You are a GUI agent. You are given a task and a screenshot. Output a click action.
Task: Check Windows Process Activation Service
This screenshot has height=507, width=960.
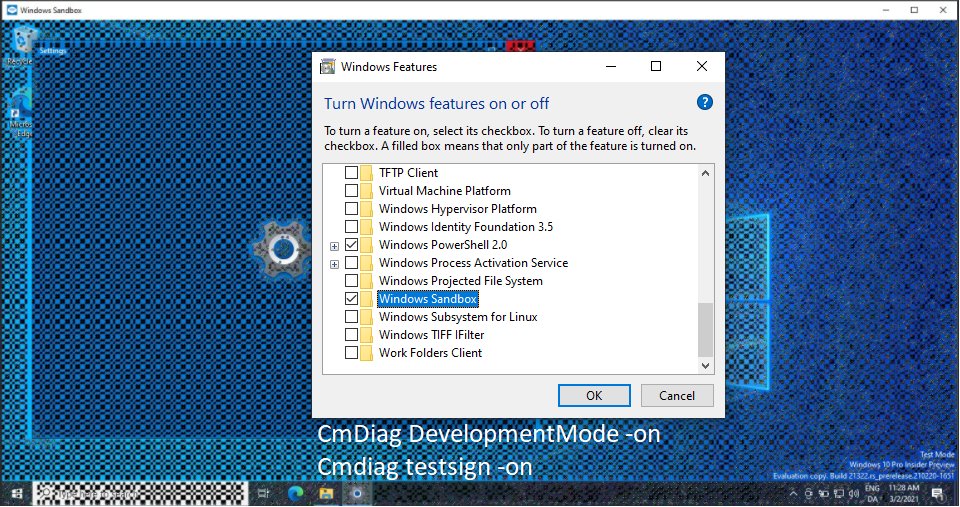pos(351,263)
